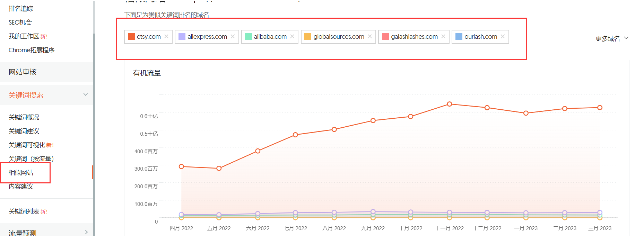Screen dimensions: 644x236
Task: Click etsy data point for 五月 2022
Action: [219, 168]
